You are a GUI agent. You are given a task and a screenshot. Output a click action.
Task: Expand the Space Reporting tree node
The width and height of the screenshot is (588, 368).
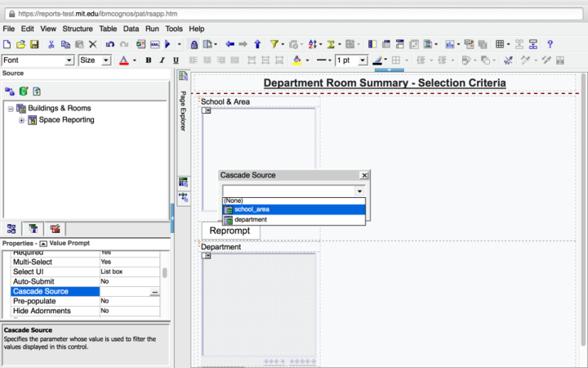(x=21, y=120)
